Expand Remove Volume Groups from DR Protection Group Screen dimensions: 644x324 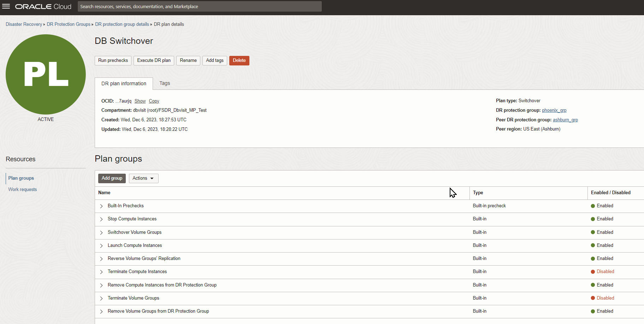tap(101, 312)
